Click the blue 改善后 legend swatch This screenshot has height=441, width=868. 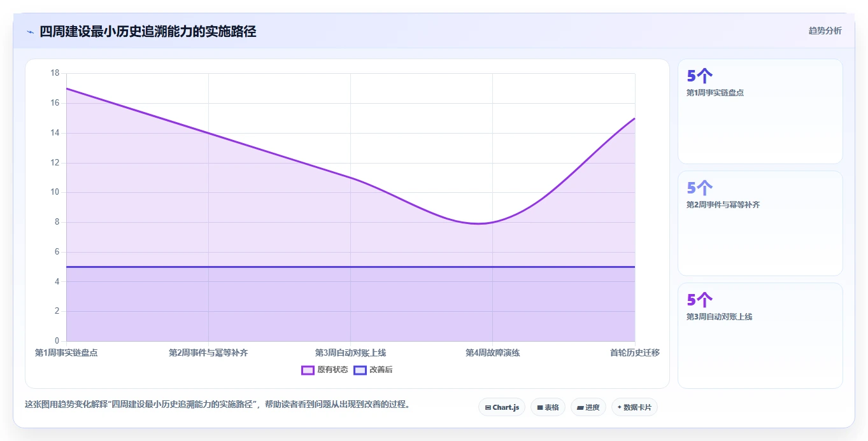[x=360, y=370]
